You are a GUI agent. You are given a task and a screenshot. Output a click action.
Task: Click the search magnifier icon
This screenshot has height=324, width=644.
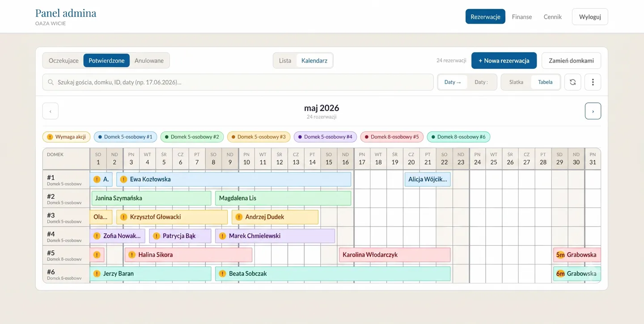click(51, 82)
